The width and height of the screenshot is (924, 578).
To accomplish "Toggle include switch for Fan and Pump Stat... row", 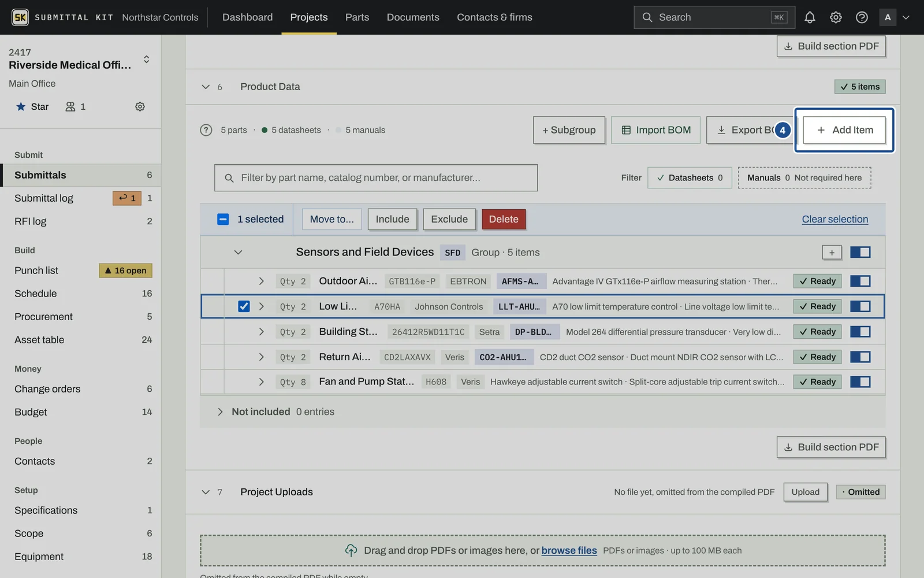I will [860, 381].
